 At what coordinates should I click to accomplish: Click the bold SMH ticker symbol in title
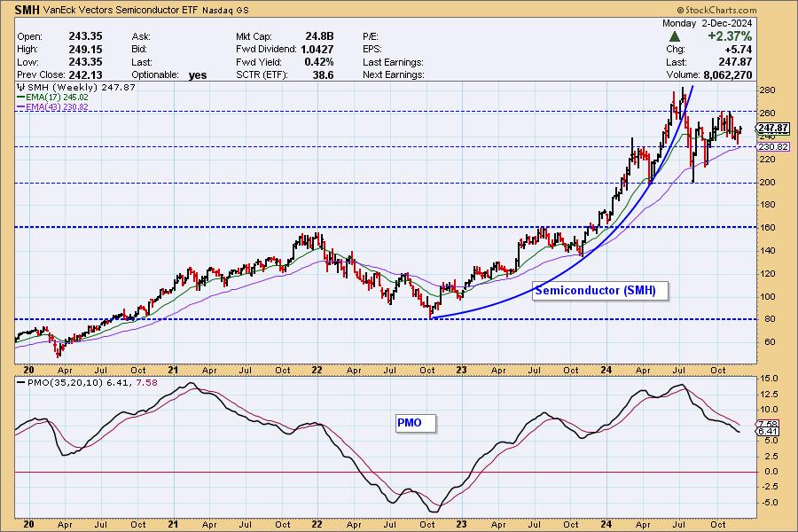27,10
